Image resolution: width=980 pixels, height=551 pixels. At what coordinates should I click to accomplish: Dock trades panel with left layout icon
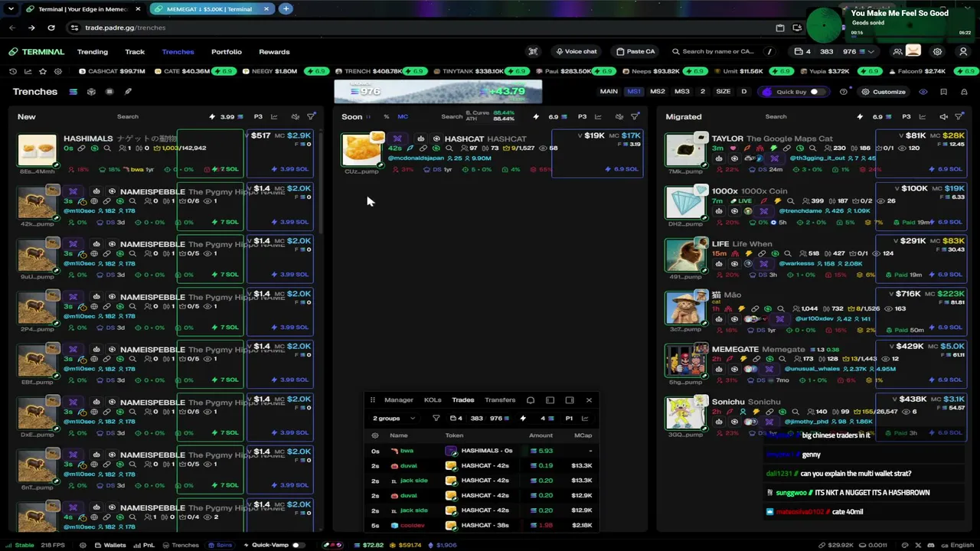point(550,400)
